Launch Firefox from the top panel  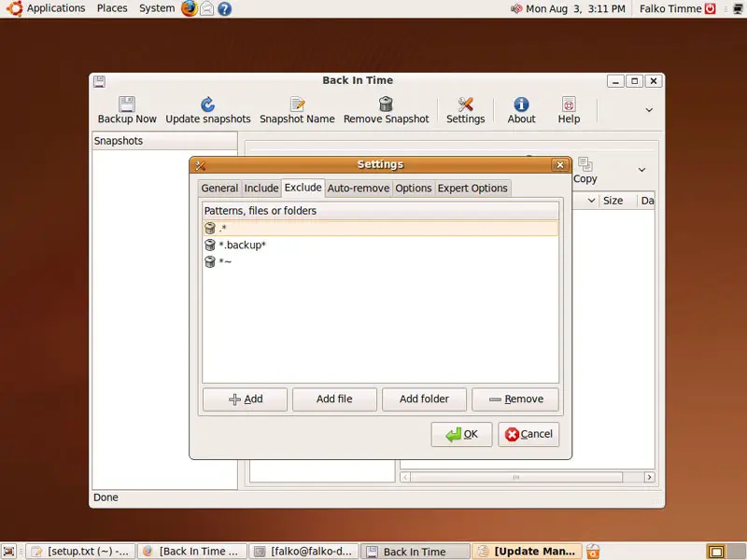pyautogui.click(x=190, y=8)
